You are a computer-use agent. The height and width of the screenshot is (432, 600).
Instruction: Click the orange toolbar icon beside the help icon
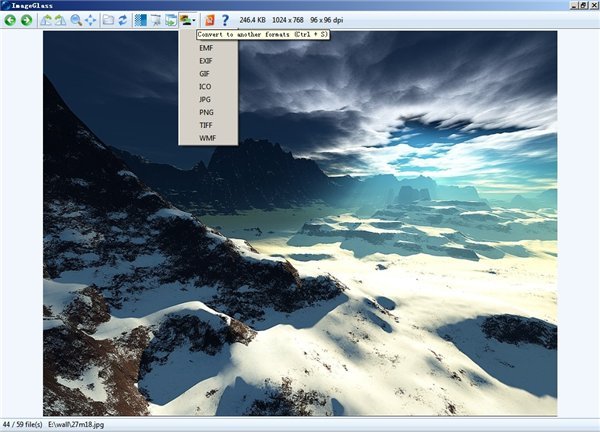click(x=210, y=20)
